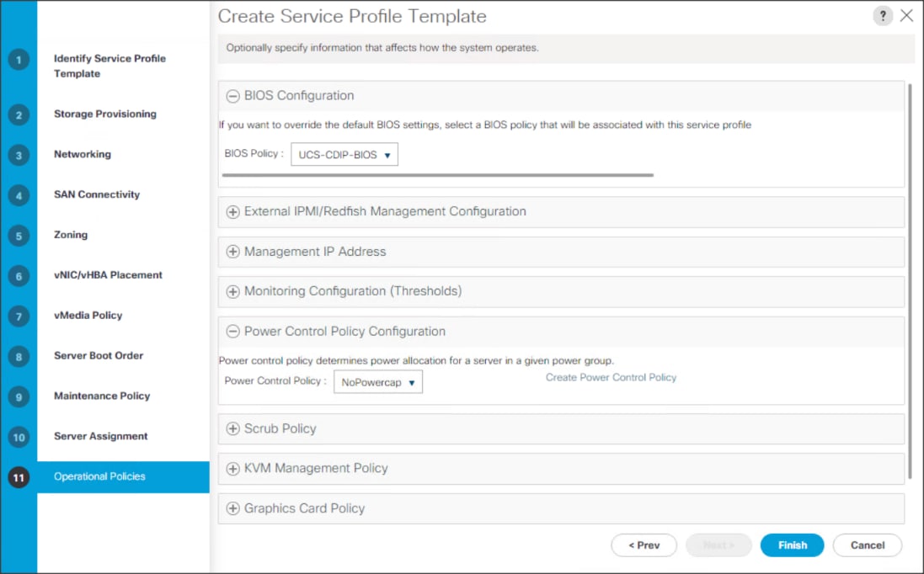This screenshot has height=574, width=924.
Task: Expand the KVM Management Policy section
Action: point(233,469)
